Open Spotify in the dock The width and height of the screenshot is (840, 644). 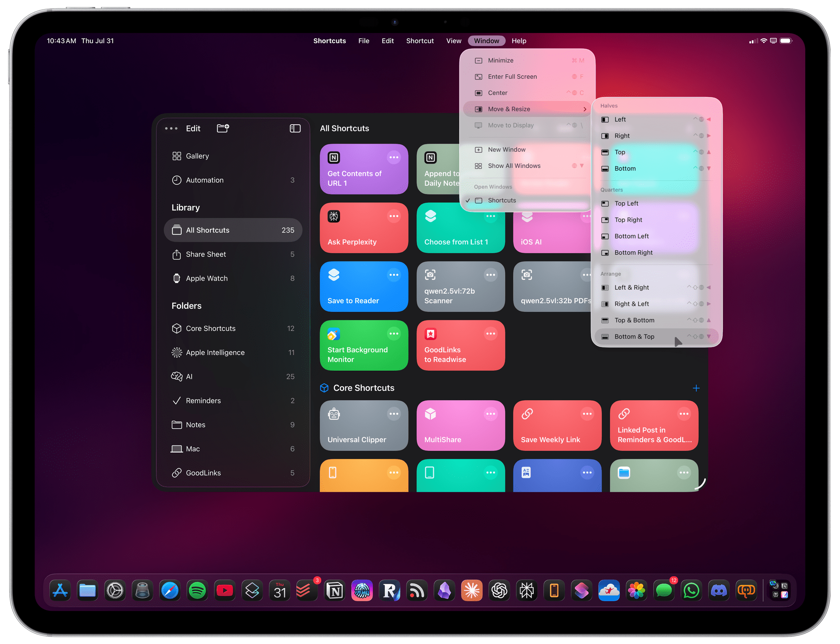click(197, 591)
